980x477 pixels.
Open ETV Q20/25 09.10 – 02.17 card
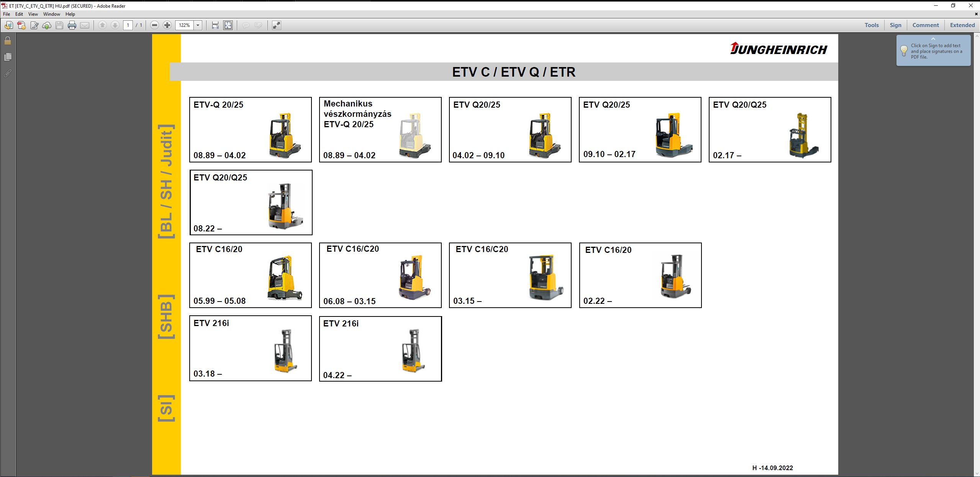tap(640, 129)
